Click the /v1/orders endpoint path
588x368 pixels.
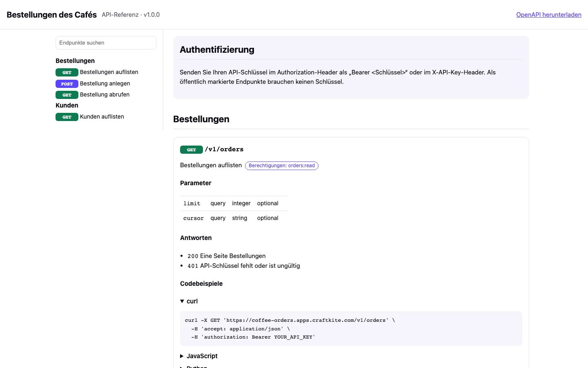(x=224, y=149)
